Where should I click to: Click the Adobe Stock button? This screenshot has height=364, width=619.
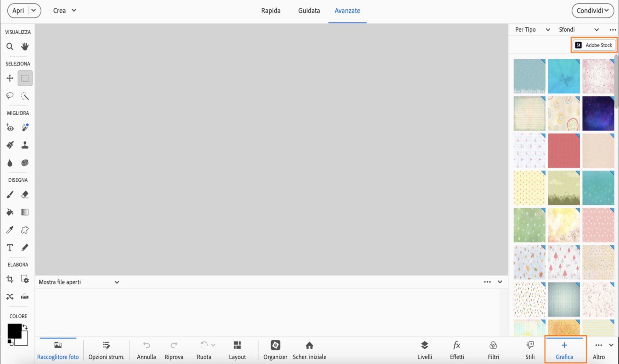tap(594, 45)
